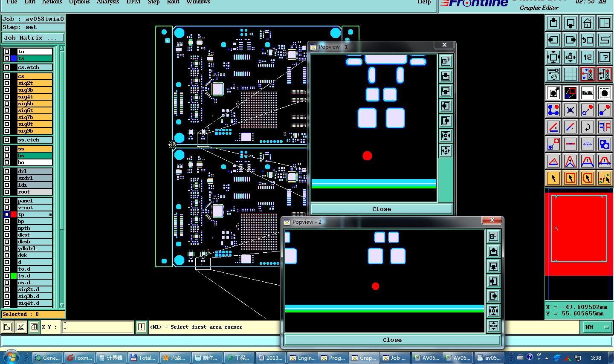
Task: Click the zoom in expand-arrows icon
Action: click(553, 57)
